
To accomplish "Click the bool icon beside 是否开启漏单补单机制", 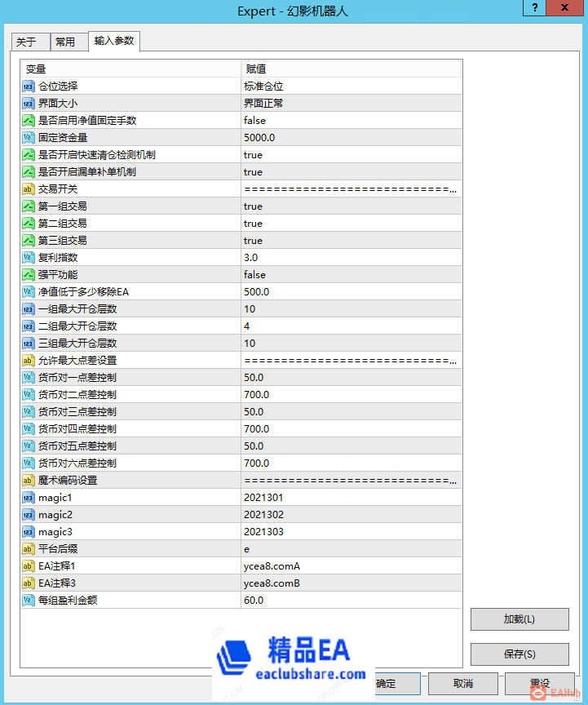I will tap(28, 171).
